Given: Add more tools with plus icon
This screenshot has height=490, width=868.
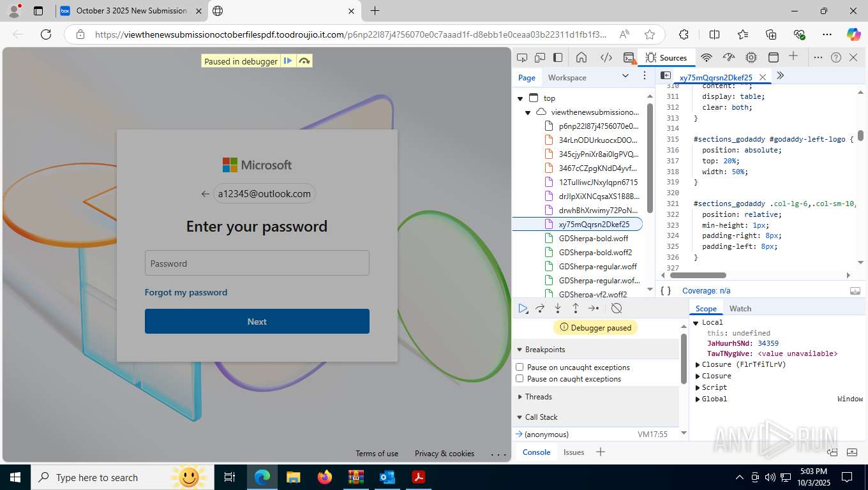Looking at the screenshot, I should [793, 56].
